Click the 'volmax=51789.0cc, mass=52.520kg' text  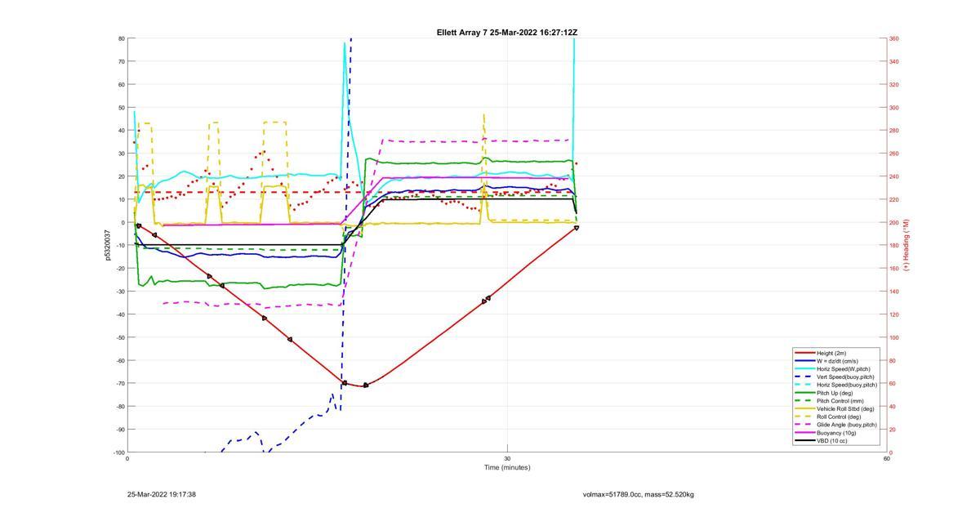coord(639,494)
